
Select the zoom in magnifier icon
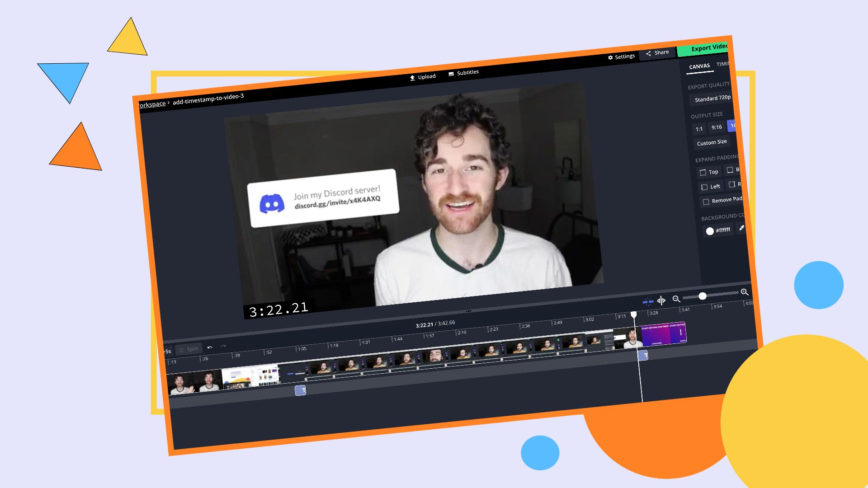(745, 292)
